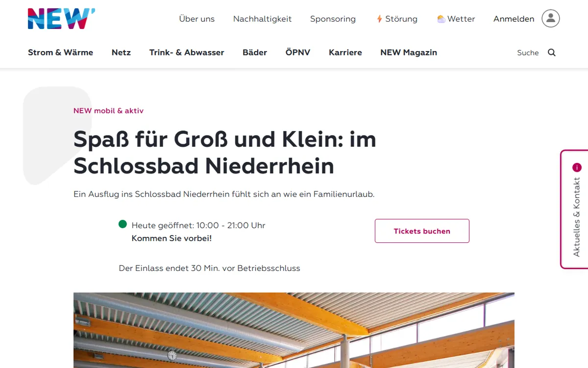Image resolution: width=588 pixels, height=368 pixels.
Task: Click the Suche search field
Action: (528, 53)
